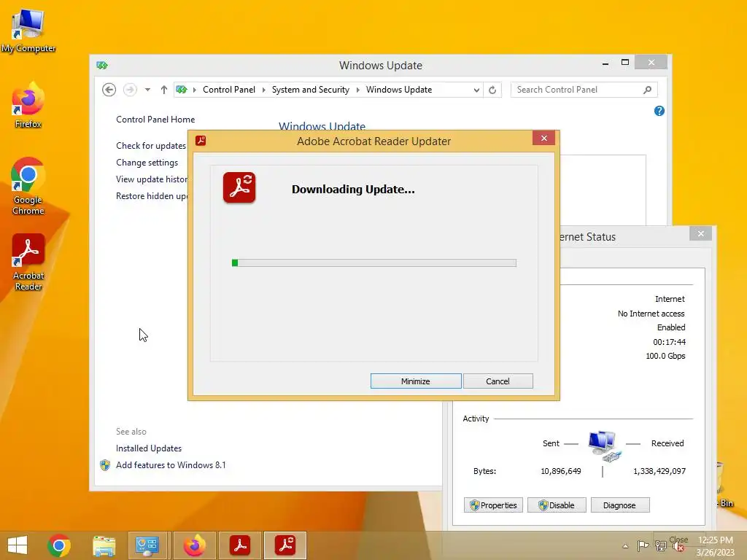This screenshot has width=747, height=560.
Task: Switch to Control Panel taskbar item
Action: (x=147, y=545)
